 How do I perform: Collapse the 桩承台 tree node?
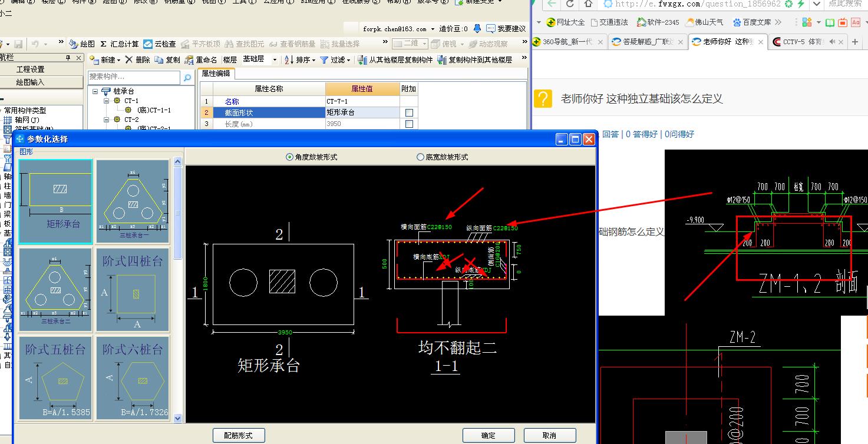(x=95, y=91)
